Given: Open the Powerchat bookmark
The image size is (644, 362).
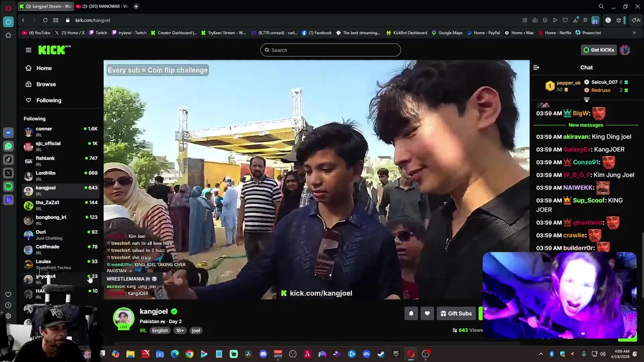Looking at the screenshot, I should (588, 33).
